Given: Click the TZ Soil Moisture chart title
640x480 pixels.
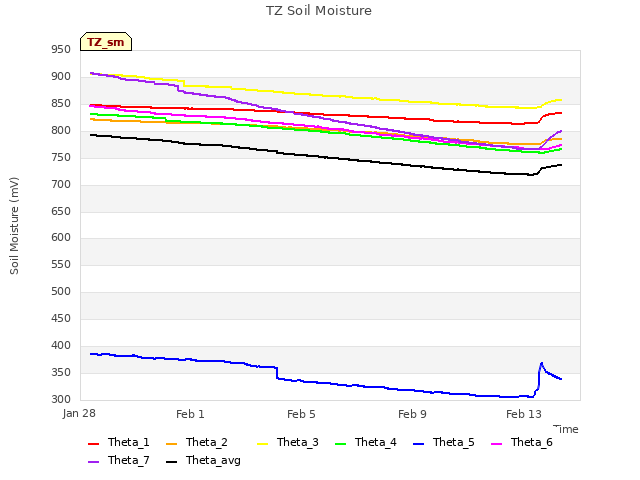Looking at the screenshot, I should [319, 11].
